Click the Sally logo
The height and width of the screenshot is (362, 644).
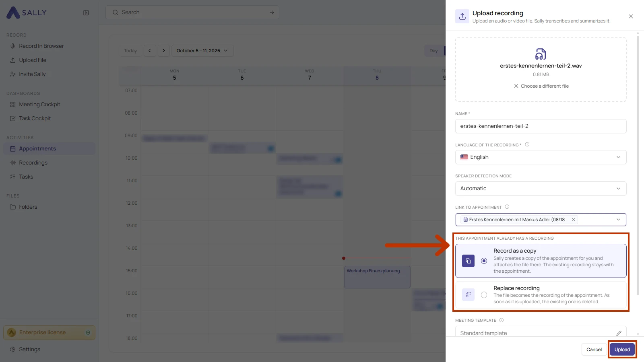pos(27,13)
